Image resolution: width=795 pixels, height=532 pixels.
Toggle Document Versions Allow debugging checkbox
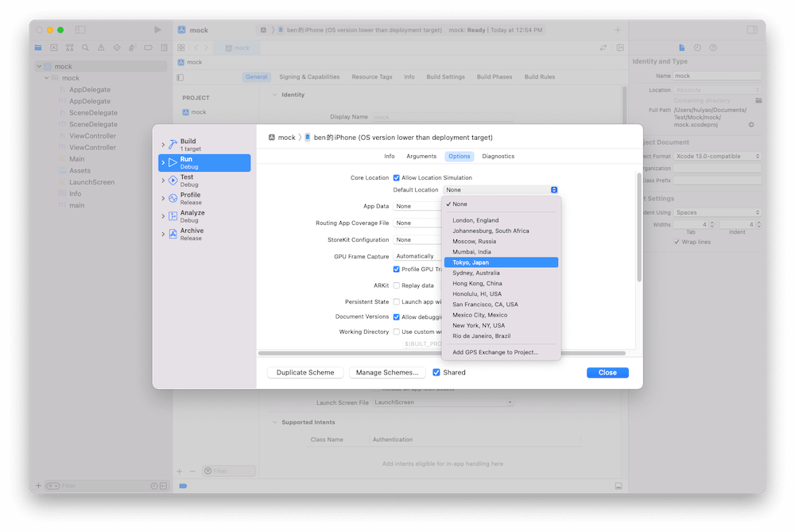pyautogui.click(x=397, y=317)
